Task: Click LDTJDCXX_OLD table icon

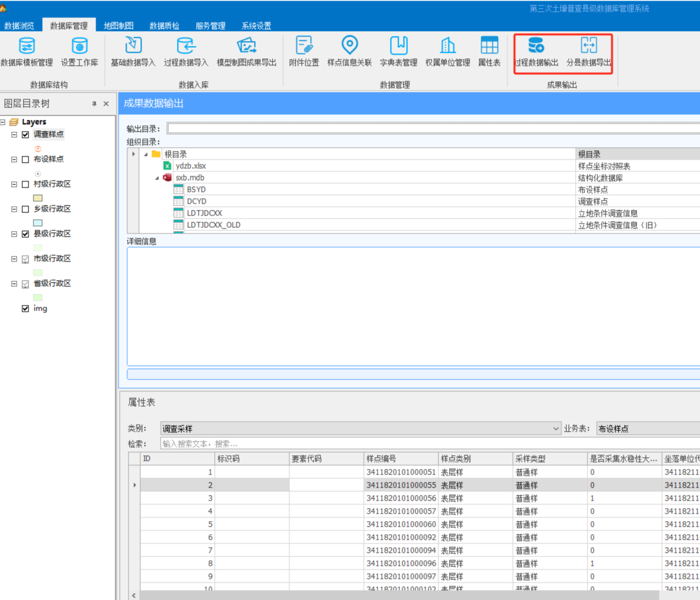Action: pos(179,225)
